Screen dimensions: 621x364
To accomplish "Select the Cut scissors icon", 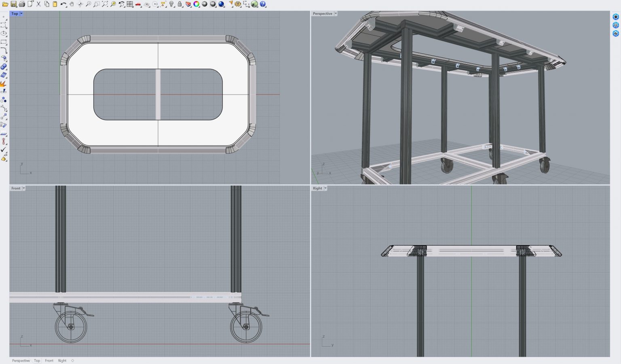I will pyautogui.click(x=39, y=4).
